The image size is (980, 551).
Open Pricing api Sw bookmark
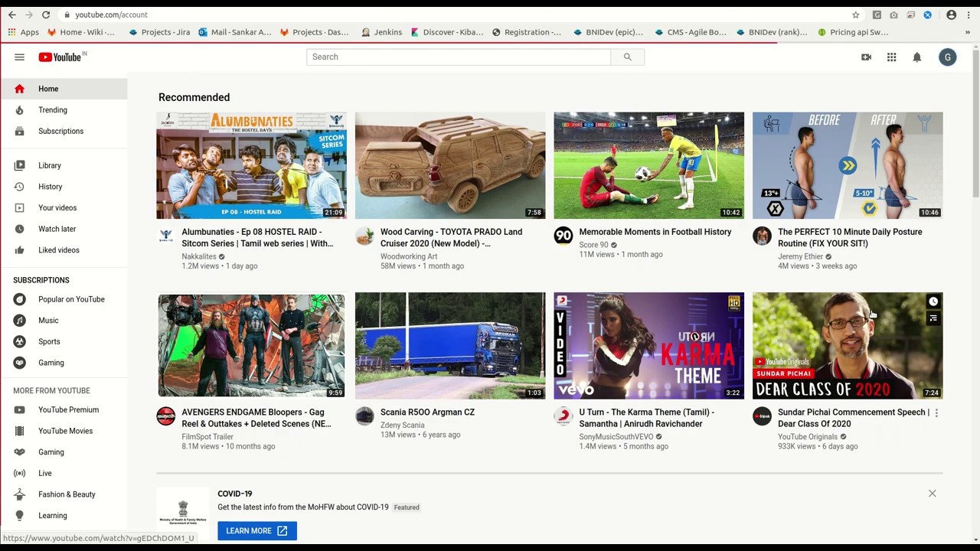[x=853, y=32]
